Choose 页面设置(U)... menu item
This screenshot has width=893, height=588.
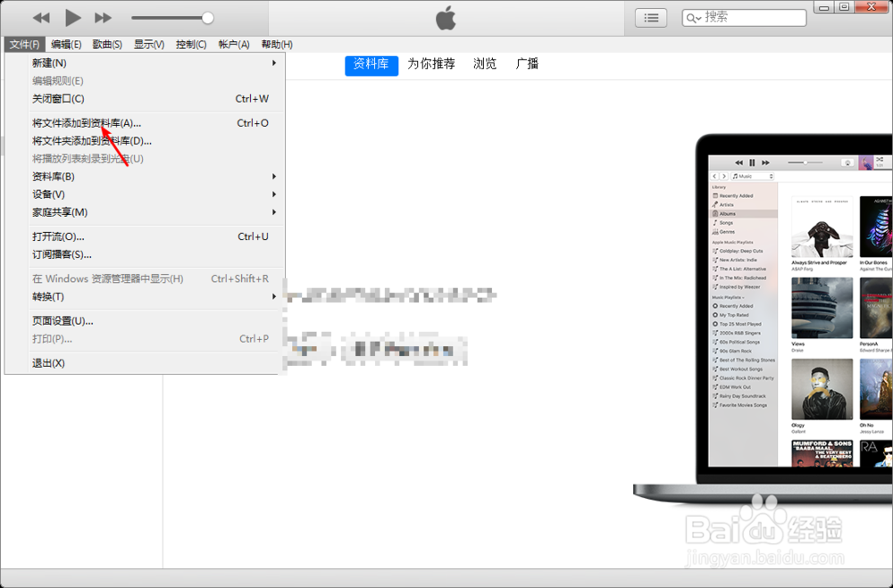(x=145, y=321)
